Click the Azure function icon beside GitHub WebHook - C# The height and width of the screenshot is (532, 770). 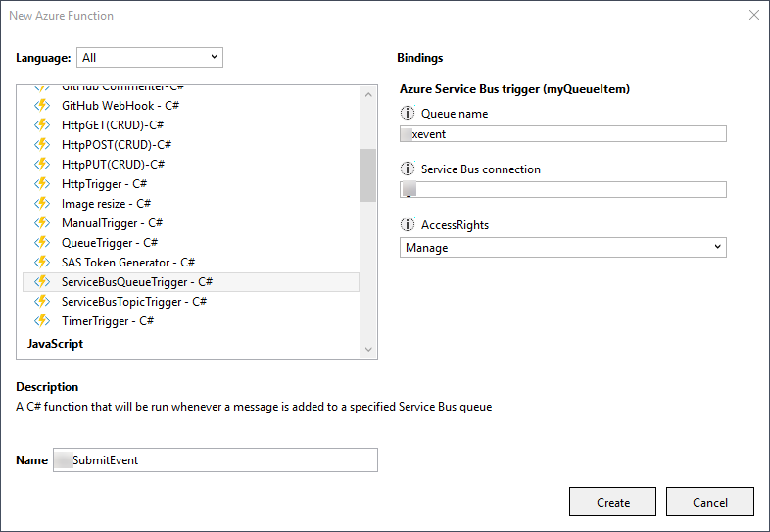point(42,105)
